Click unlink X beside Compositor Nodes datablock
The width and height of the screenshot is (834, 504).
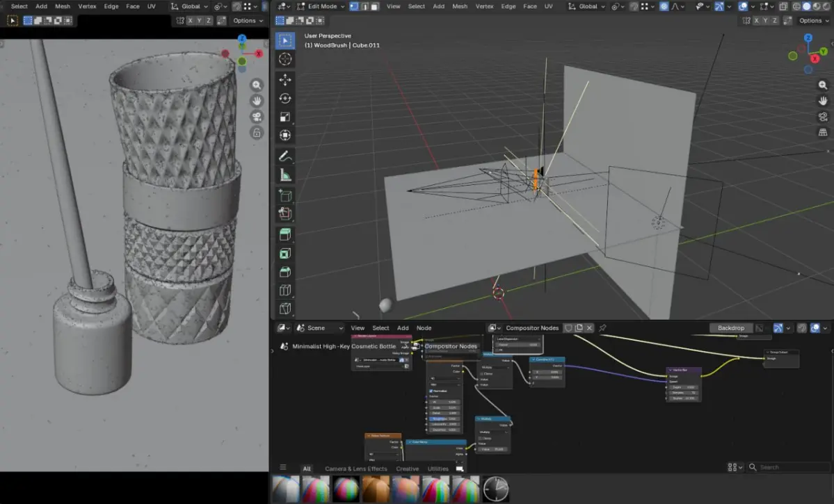pos(589,328)
